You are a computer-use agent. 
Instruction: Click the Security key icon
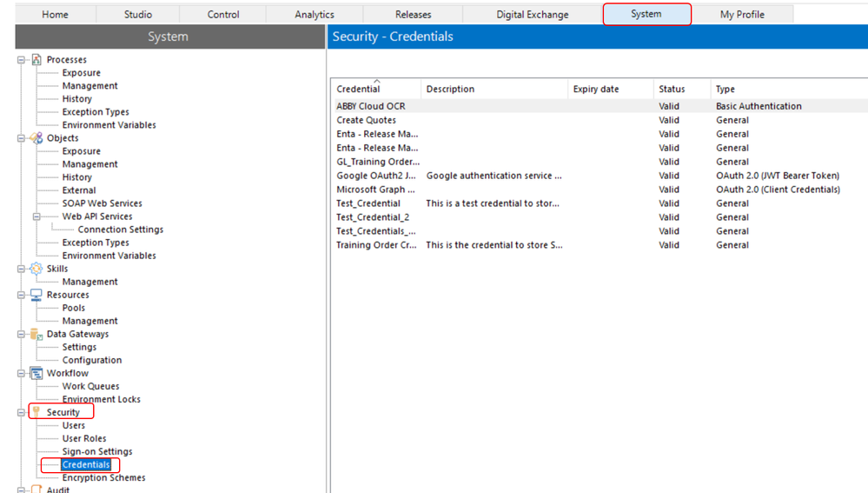pos(36,412)
